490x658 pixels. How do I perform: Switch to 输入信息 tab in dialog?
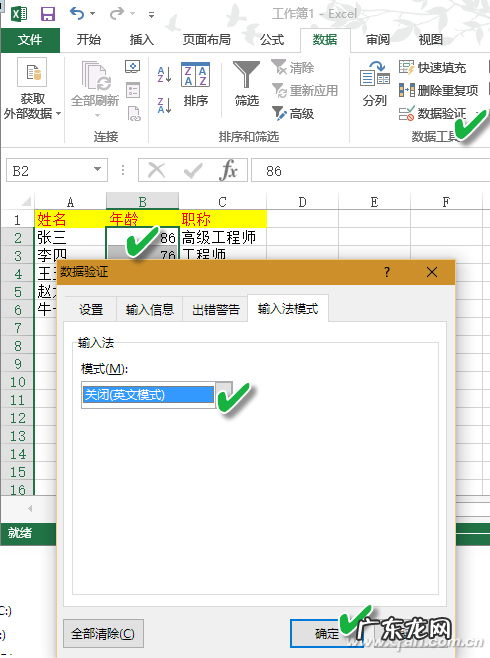click(150, 309)
